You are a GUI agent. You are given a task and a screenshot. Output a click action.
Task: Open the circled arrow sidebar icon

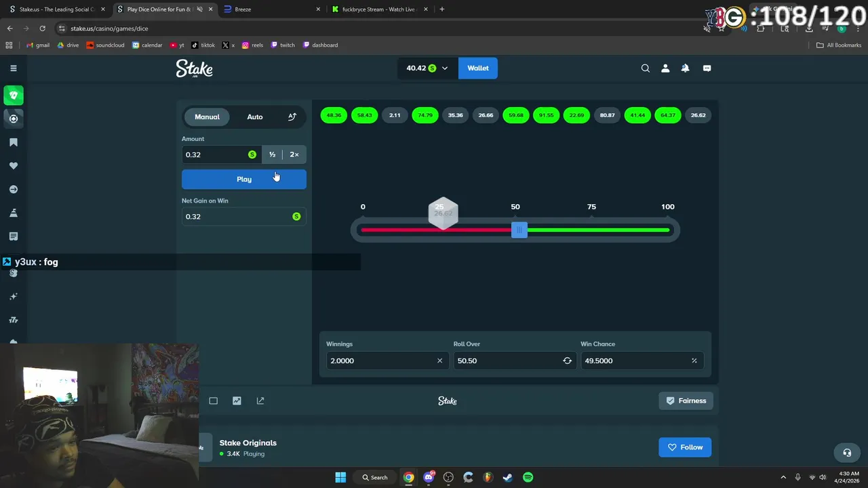[x=14, y=190]
